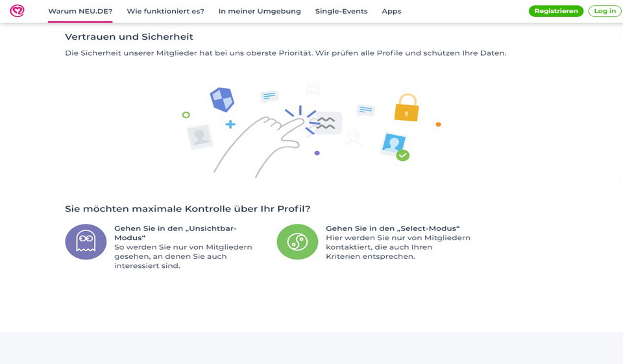Click the Sie möchten maximale Kontrolle heading
623x364 pixels.
188,209
